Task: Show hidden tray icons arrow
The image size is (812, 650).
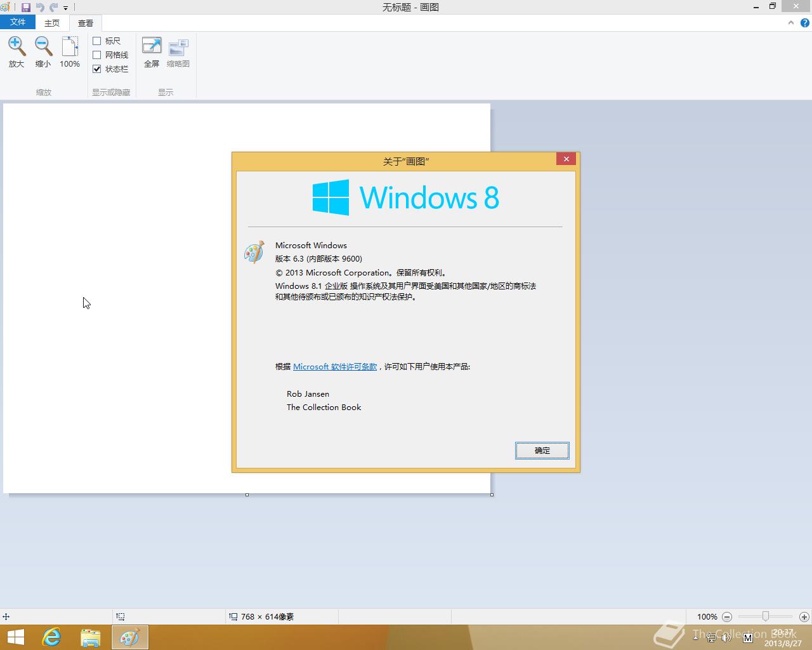Action: (x=696, y=637)
